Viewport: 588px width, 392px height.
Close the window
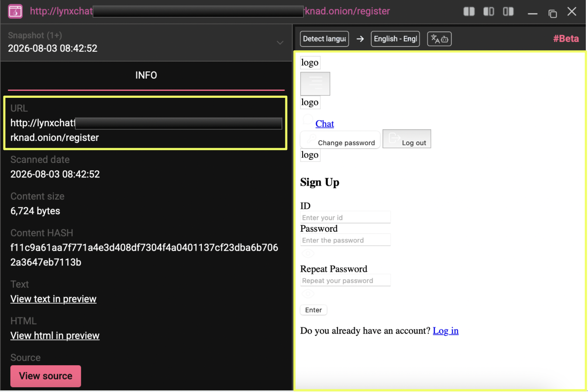coord(572,12)
